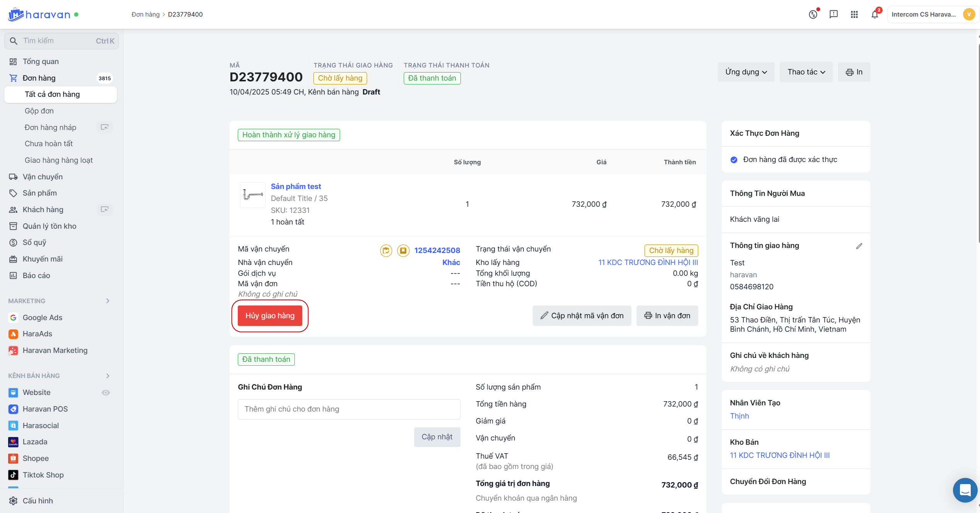Click the notification bell icon

875,15
